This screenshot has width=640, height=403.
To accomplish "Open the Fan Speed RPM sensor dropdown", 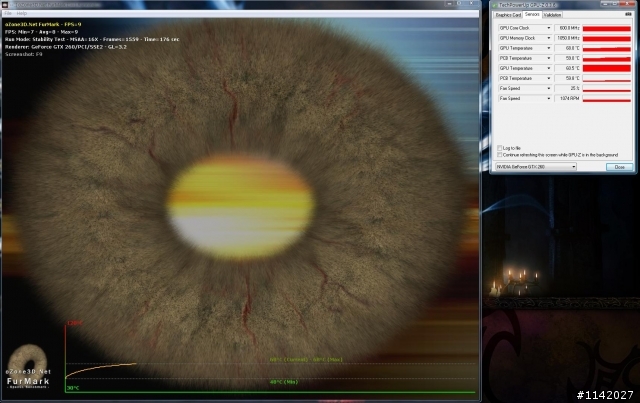I will (549, 98).
